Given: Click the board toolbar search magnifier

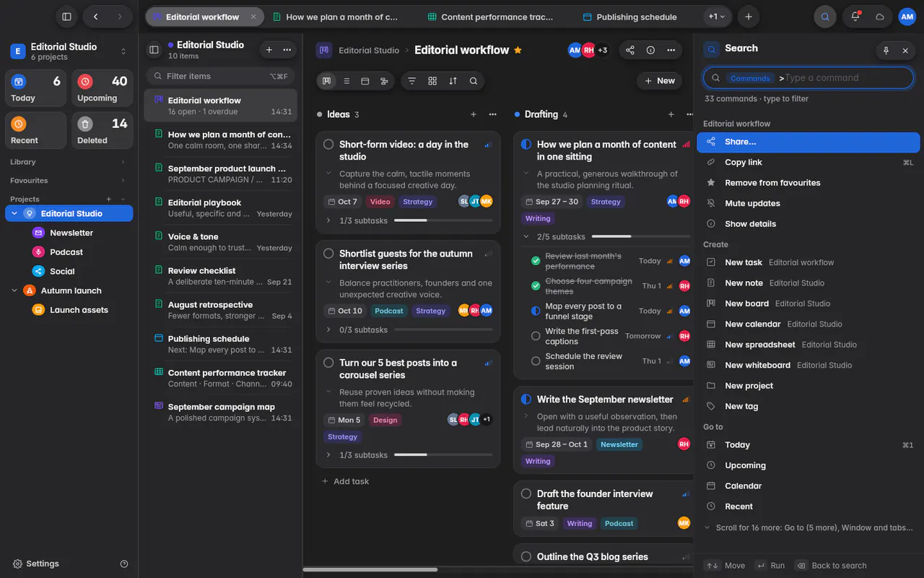Looking at the screenshot, I should [474, 81].
